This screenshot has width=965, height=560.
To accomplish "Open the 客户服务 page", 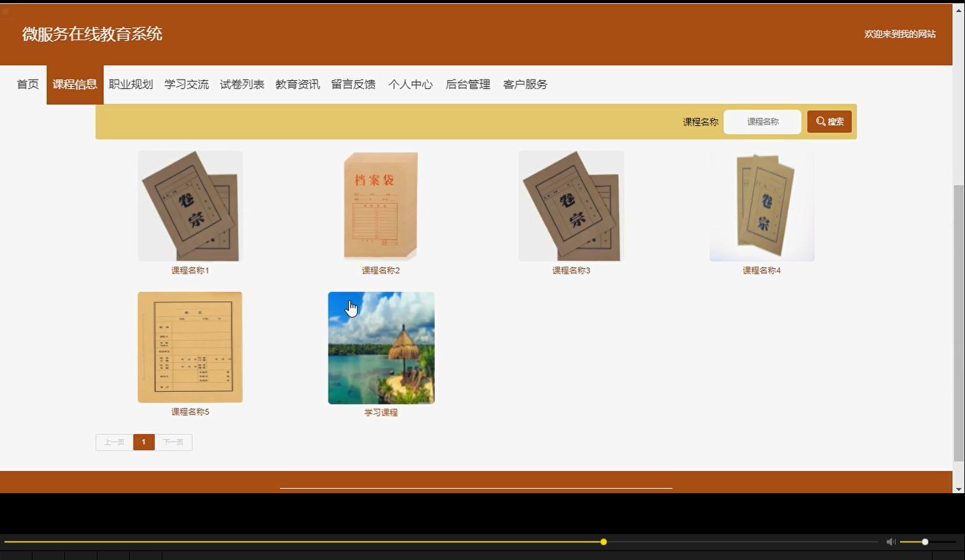I will pyautogui.click(x=525, y=84).
